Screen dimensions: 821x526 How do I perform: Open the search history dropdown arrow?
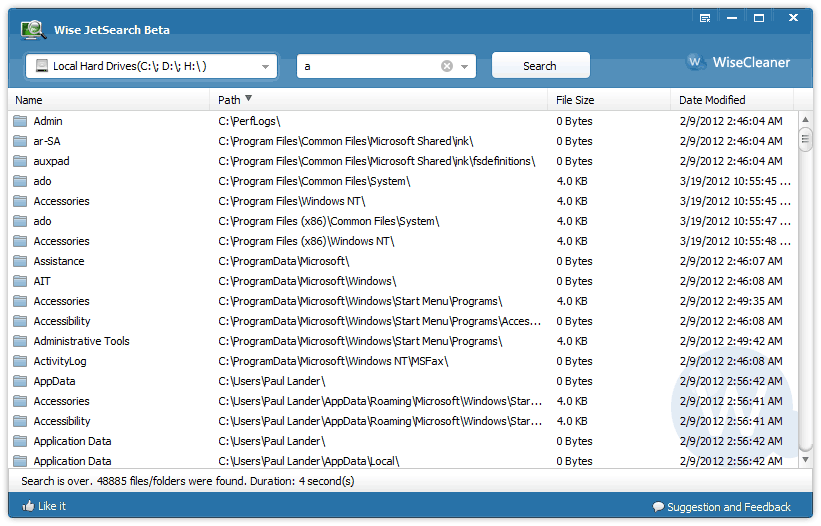[x=464, y=67]
